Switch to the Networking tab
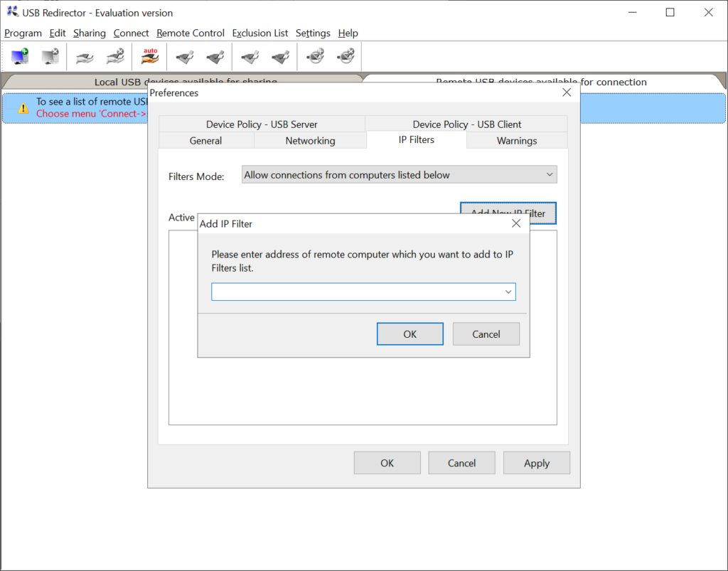 310,140
